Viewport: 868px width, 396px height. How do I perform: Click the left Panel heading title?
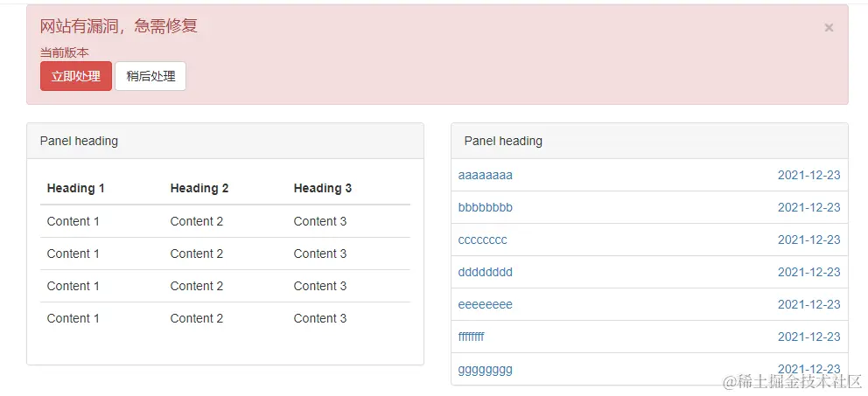pos(79,141)
